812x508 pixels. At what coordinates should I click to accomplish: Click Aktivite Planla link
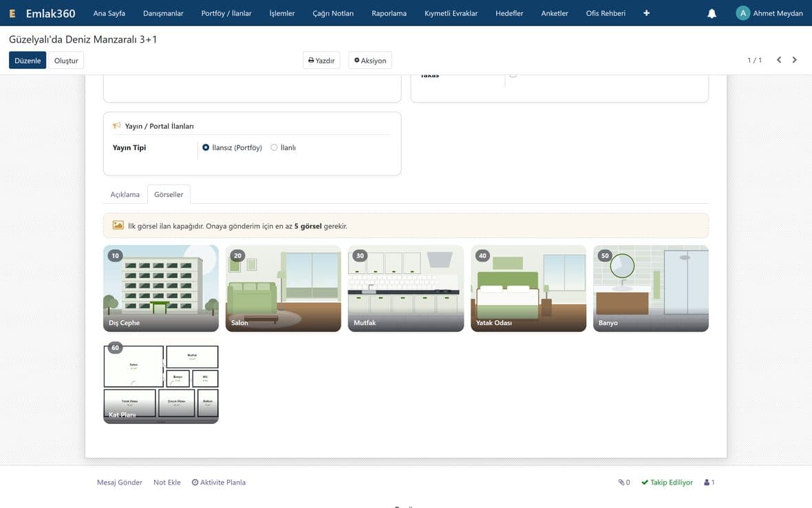tap(219, 482)
